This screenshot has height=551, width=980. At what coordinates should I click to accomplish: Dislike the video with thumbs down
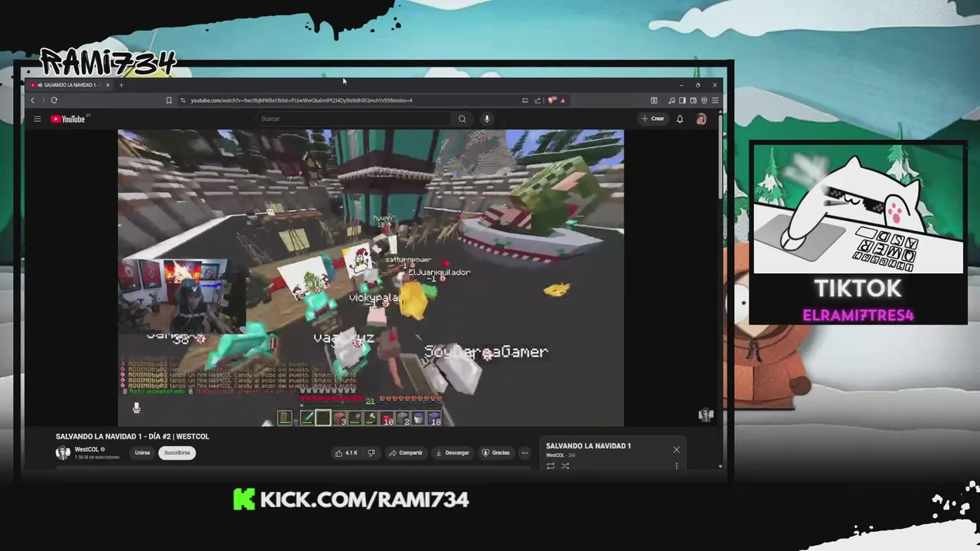tap(371, 453)
